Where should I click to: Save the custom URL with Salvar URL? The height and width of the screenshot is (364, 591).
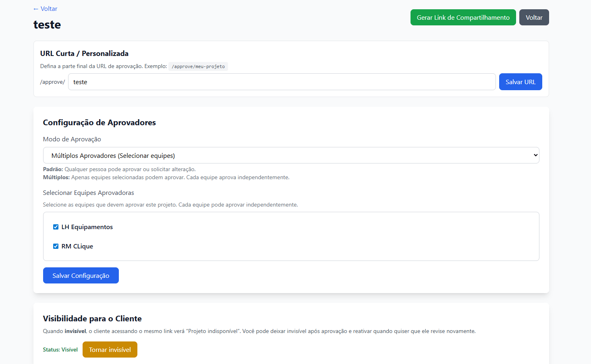coord(520,82)
